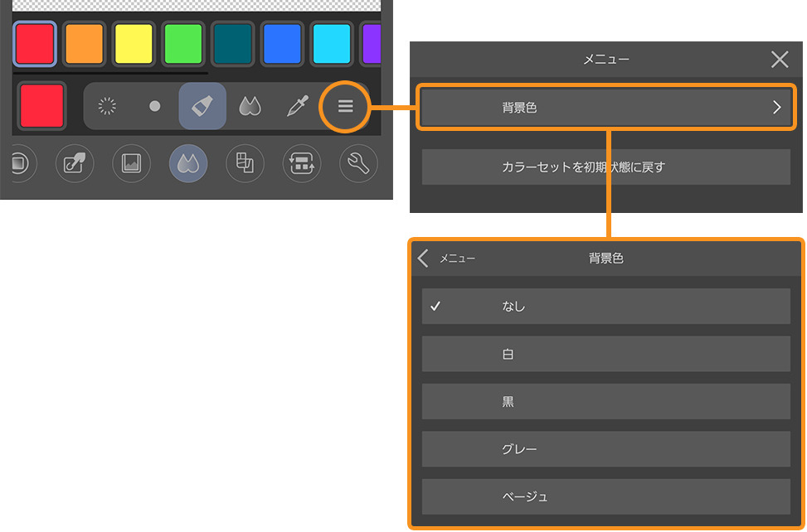The height and width of the screenshot is (532, 807).
Task: Select the highlighted droplet icon in the bottom row
Action: click(188, 163)
